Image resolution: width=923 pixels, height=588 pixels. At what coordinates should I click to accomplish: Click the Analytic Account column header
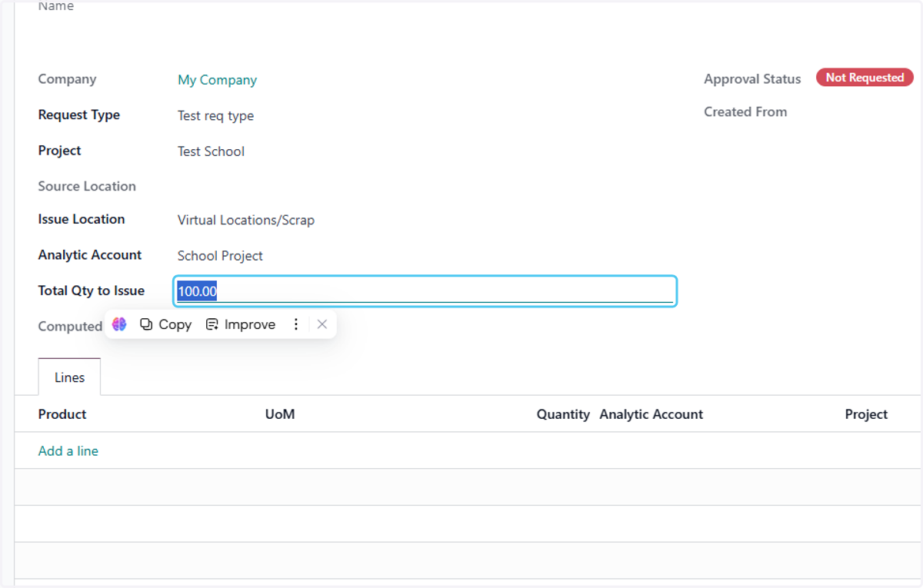tap(651, 414)
